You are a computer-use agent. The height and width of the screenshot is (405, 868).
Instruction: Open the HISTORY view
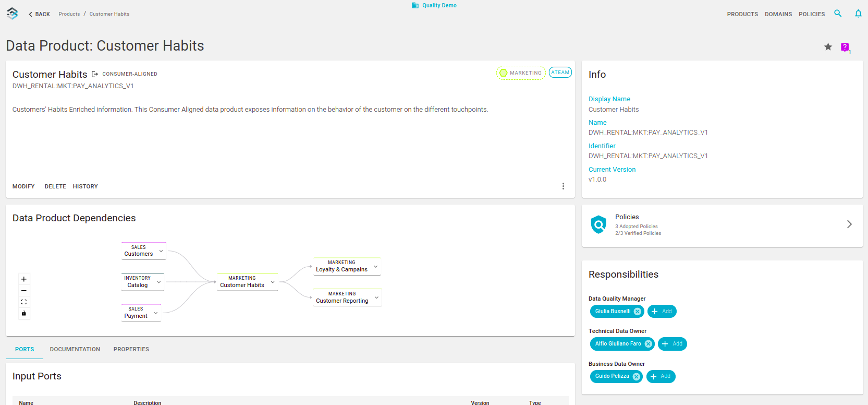85,186
